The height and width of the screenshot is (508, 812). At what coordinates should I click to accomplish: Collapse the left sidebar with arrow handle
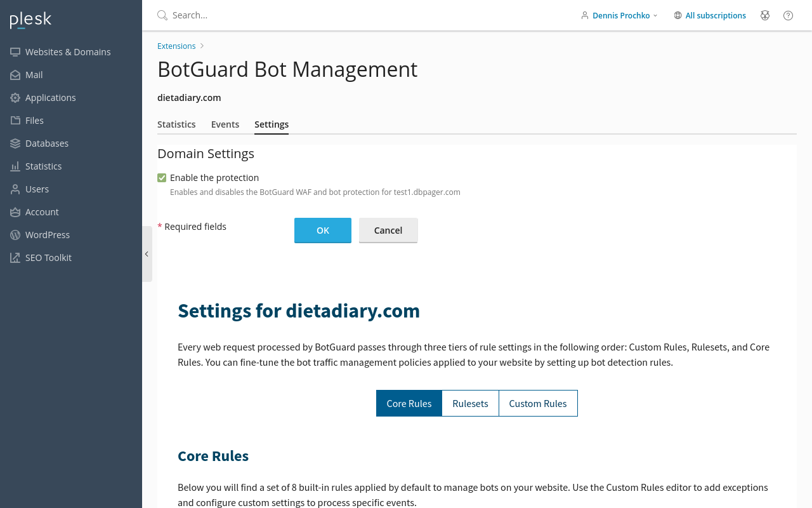(x=147, y=254)
